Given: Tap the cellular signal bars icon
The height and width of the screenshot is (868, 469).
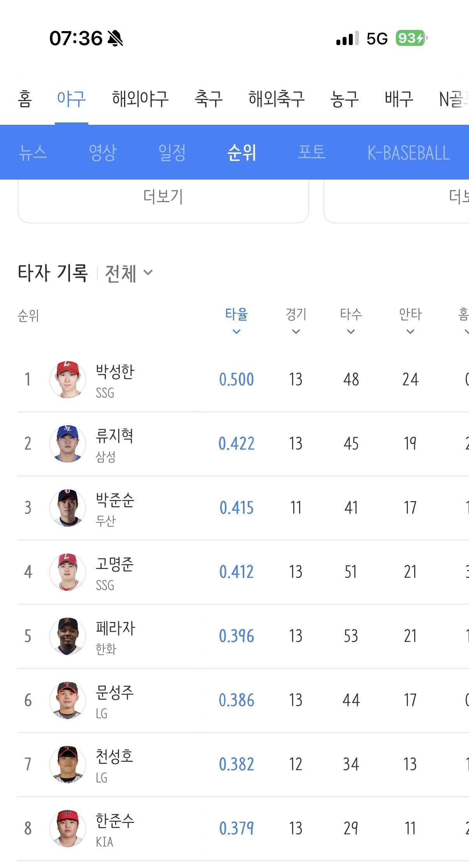Looking at the screenshot, I should click(x=347, y=38).
